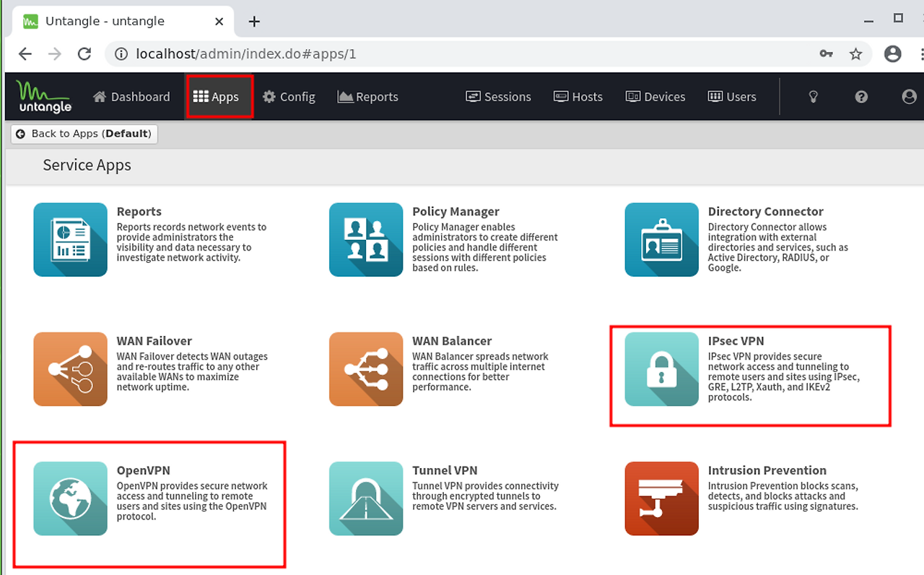Screen dimensions: 924x575
Task: Click the Directory Connector title text
Action: (x=766, y=212)
